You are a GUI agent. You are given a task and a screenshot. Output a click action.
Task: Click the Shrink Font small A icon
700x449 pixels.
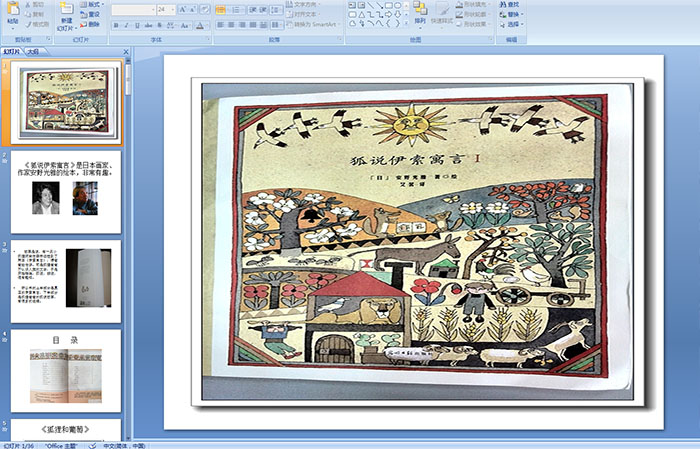[x=193, y=9]
